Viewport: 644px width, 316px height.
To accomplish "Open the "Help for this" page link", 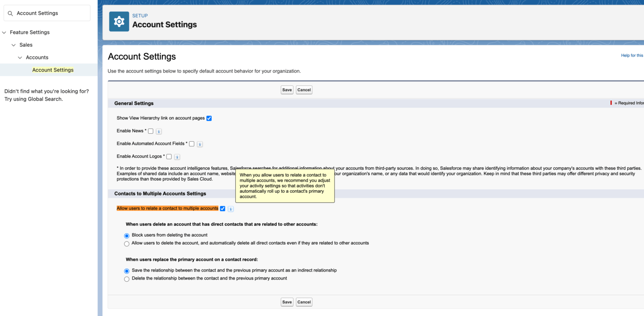I will (632, 55).
